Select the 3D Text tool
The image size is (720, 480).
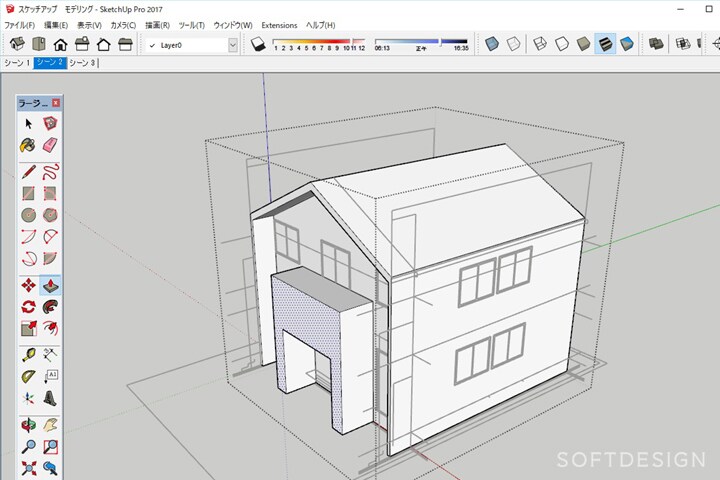pyautogui.click(x=50, y=398)
